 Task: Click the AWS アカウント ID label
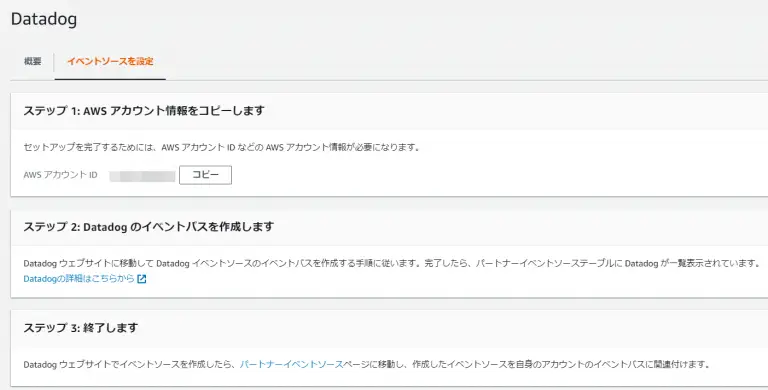tap(60, 175)
